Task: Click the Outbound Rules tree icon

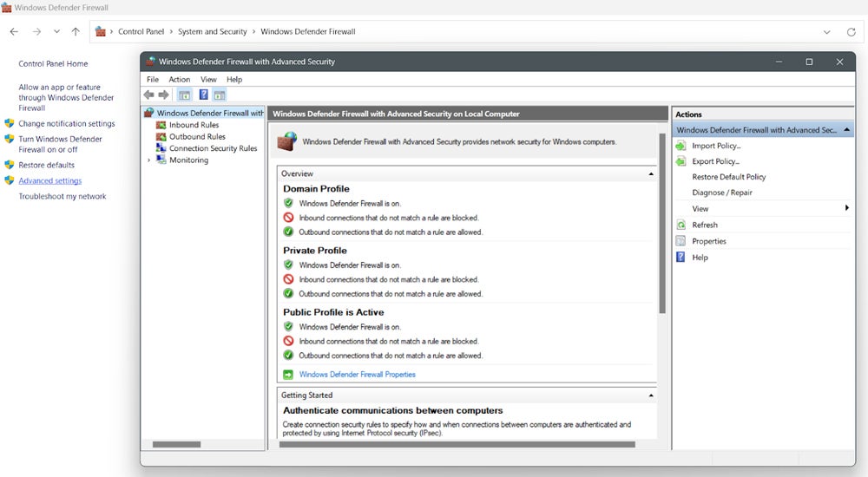Action: pyautogui.click(x=161, y=137)
